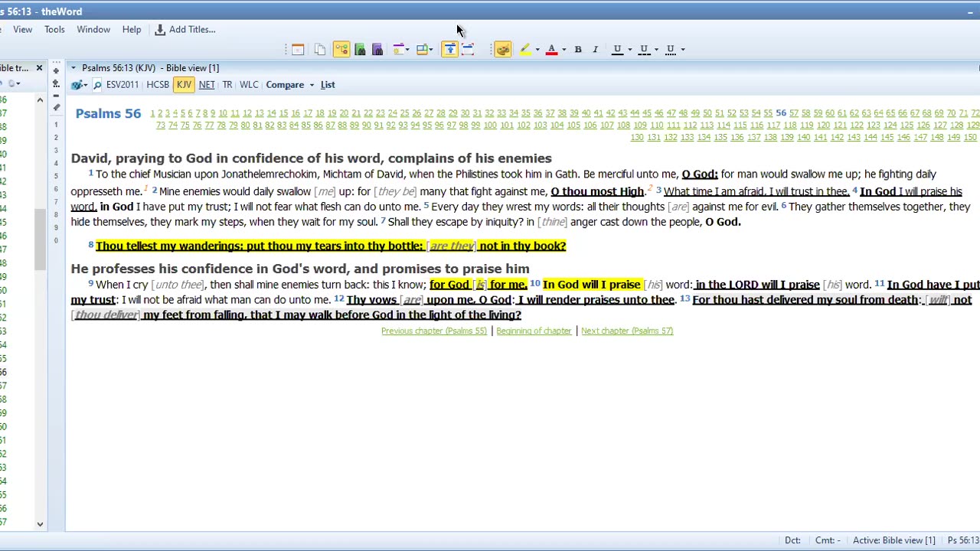Screen dimensions: 980x551
Task: Click the Psalms 56 chapter heading
Action: [108, 114]
